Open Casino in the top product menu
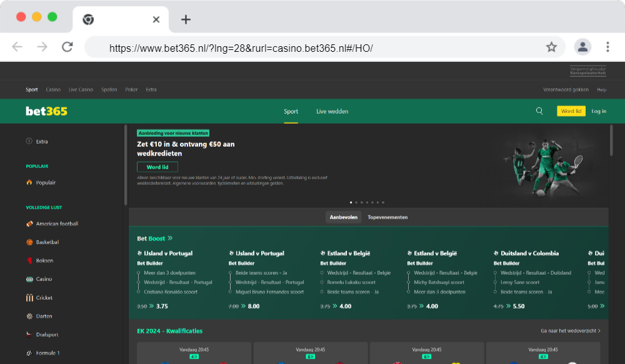 (53, 90)
